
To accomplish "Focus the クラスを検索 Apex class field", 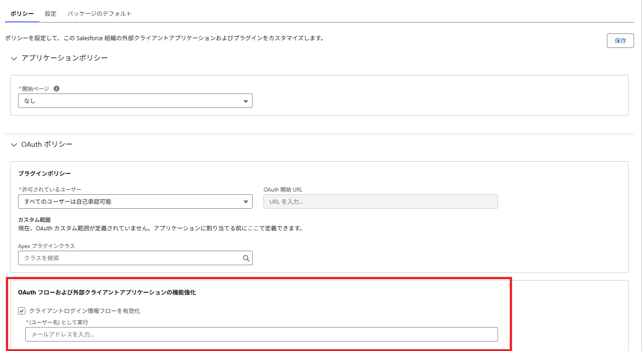I will pyautogui.click(x=135, y=258).
